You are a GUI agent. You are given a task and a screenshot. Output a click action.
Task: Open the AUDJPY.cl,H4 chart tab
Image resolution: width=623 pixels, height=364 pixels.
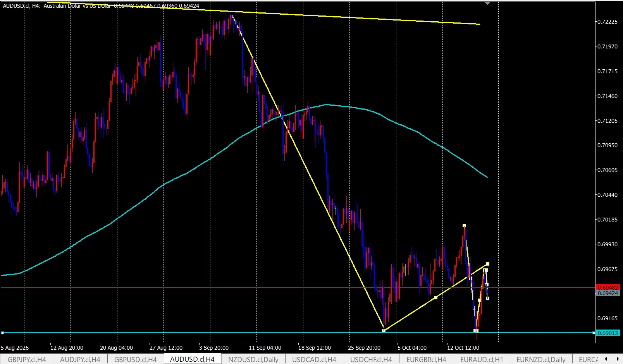pyautogui.click(x=80, y=359)
